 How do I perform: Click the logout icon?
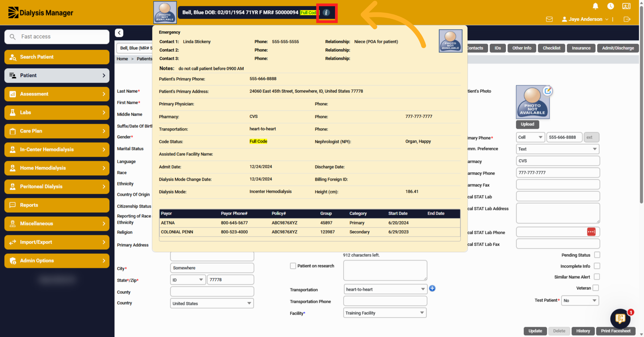pos(627,19)
